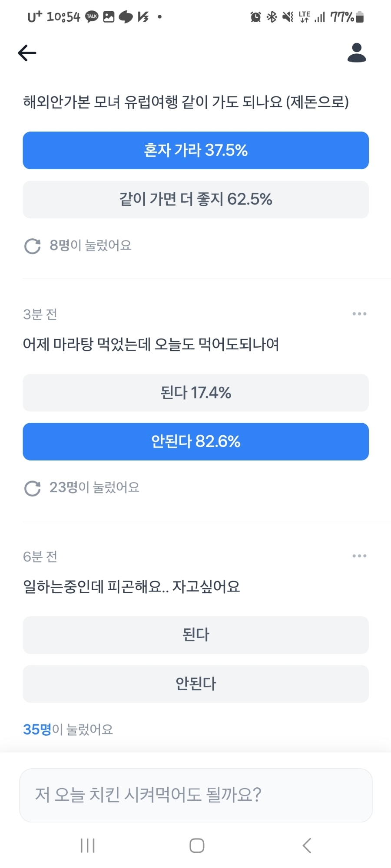
Task: Tap the 마라탕 question text
Action: pyautogui.click(x=151, y=345)
